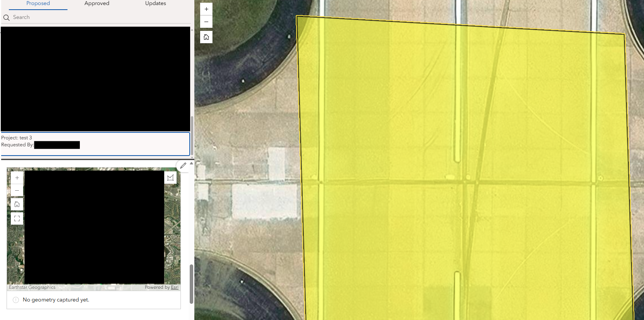Click the 'Requested By:' label
This screenshot has width=644, height=320.
click(17, 145)
